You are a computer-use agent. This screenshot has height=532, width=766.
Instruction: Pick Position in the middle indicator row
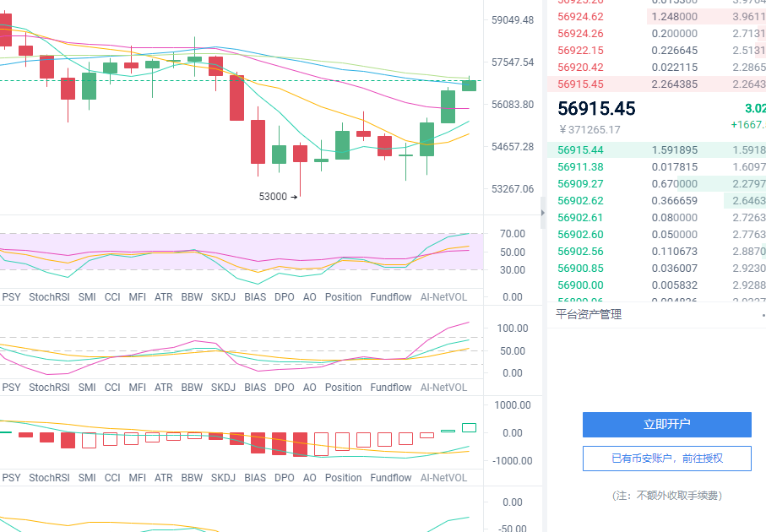coord(344,388)
